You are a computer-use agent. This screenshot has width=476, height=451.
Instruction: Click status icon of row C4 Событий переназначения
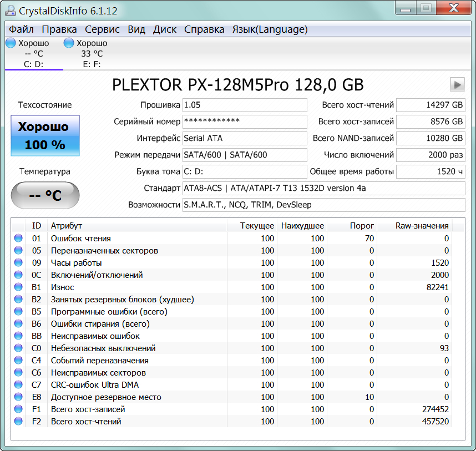coord(18,360)
